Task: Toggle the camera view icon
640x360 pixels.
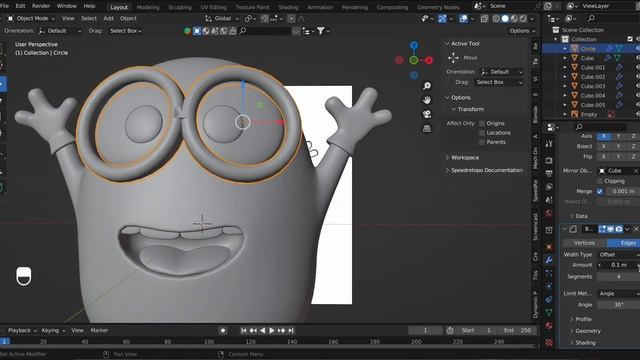Action: [x=427, y=114]
